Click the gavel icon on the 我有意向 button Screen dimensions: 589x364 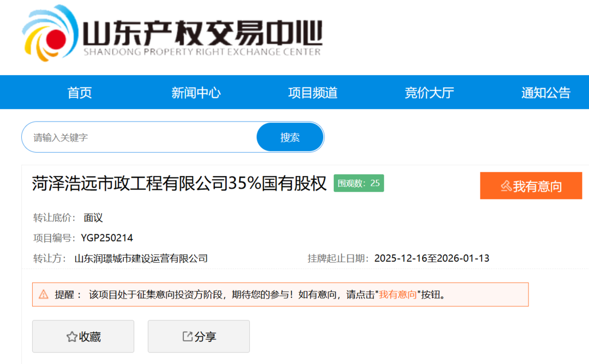[506, 186]
